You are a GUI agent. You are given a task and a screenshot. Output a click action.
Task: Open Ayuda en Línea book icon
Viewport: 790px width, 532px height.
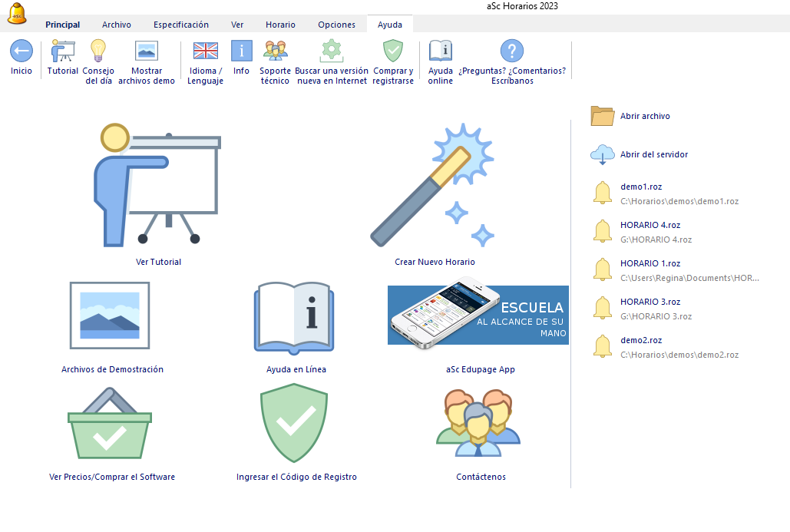pyautogui.click(x=294, y=318)
